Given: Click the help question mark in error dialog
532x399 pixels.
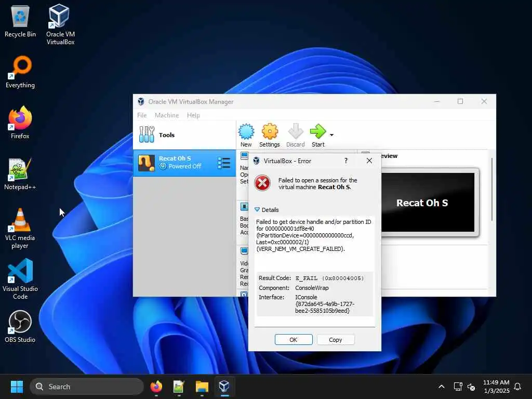Looking at the screenshot, I should coord(346,161).
